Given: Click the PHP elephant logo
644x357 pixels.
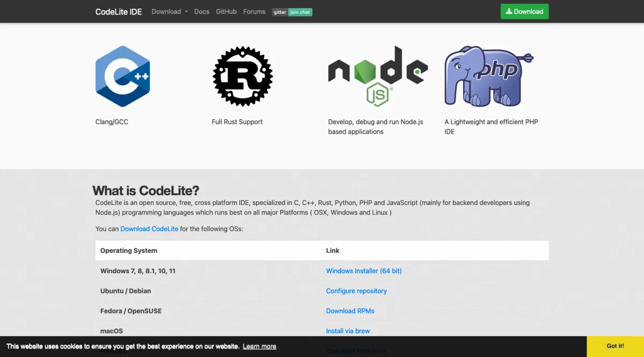Looking at the screenshot, I should coord(489,76).
